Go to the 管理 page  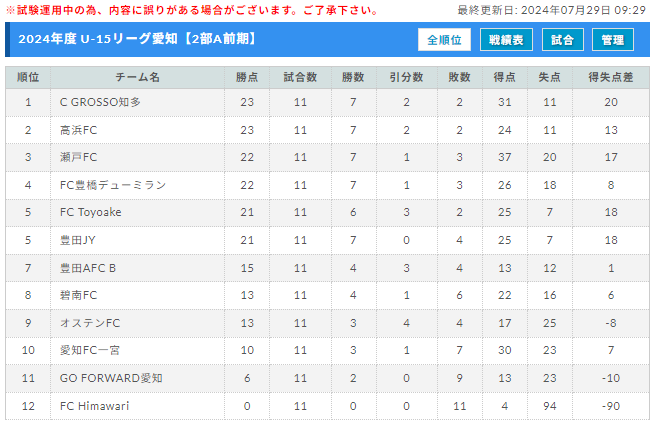pyautogui.click(x=612, y=40)
